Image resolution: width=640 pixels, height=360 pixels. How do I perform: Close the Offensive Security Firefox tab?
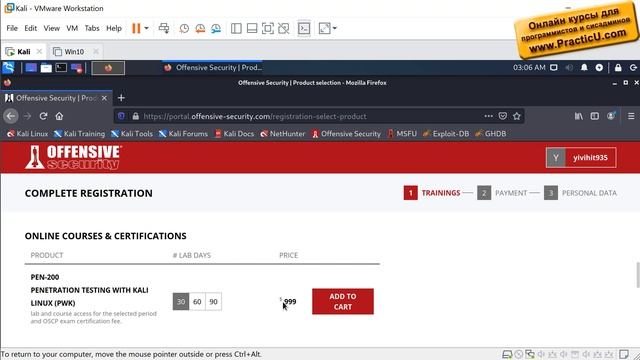[x=104, y=98]
